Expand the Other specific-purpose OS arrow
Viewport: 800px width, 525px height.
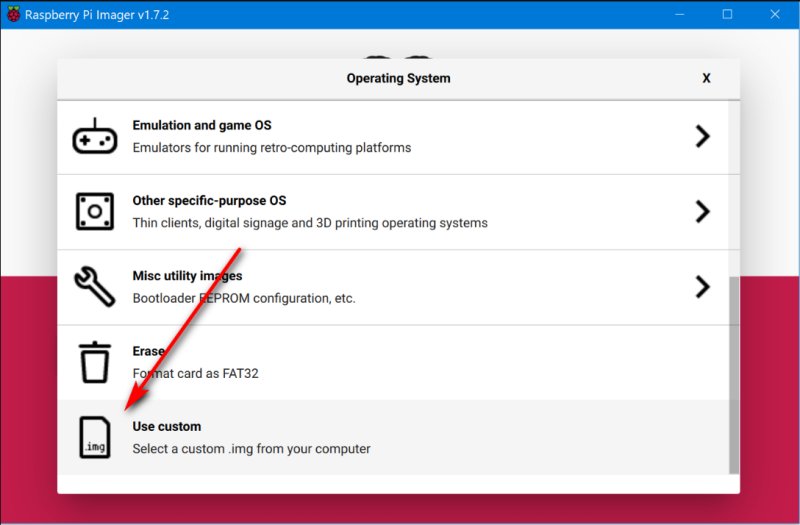click(702, 212)
